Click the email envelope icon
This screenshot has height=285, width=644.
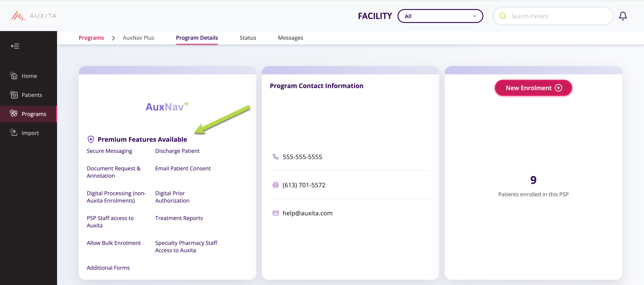click(275, 213)
